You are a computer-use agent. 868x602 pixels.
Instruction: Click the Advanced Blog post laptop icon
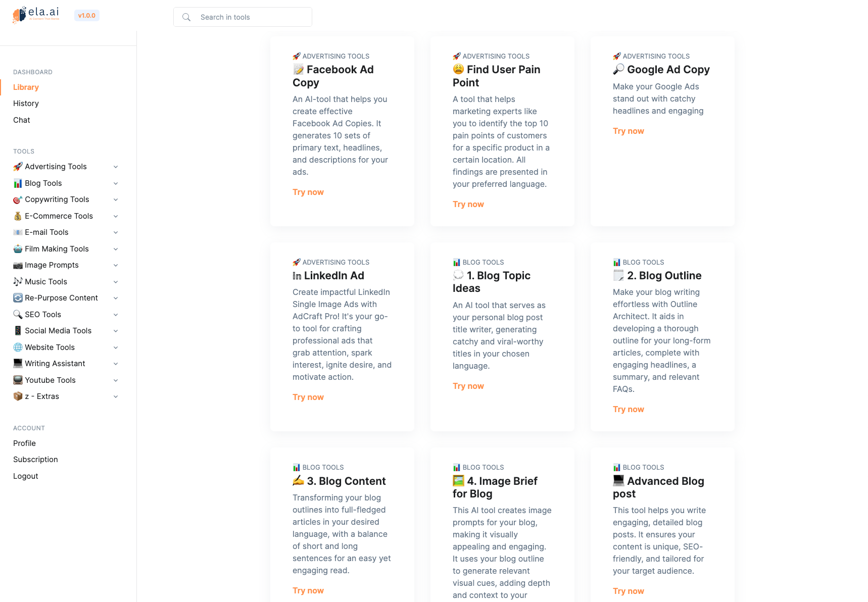[x=618, y=481]
